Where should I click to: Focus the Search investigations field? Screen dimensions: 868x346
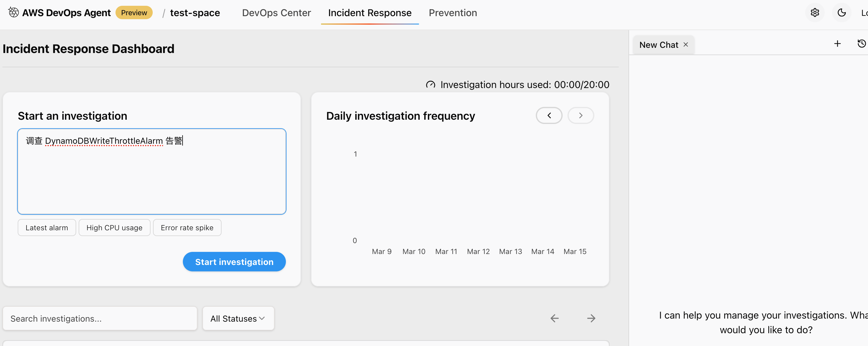tap(100, 318)
